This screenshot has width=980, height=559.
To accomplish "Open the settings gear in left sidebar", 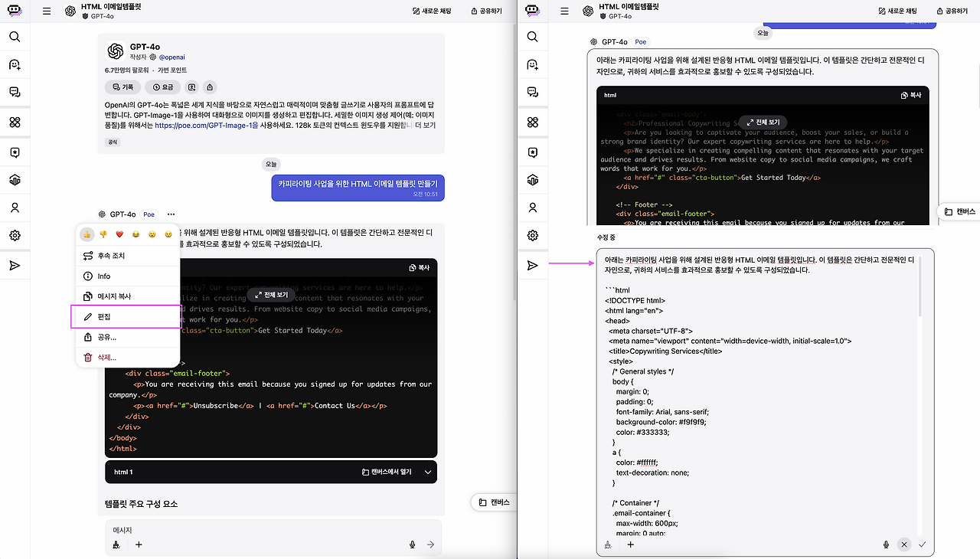I will (x=15, y=235).
